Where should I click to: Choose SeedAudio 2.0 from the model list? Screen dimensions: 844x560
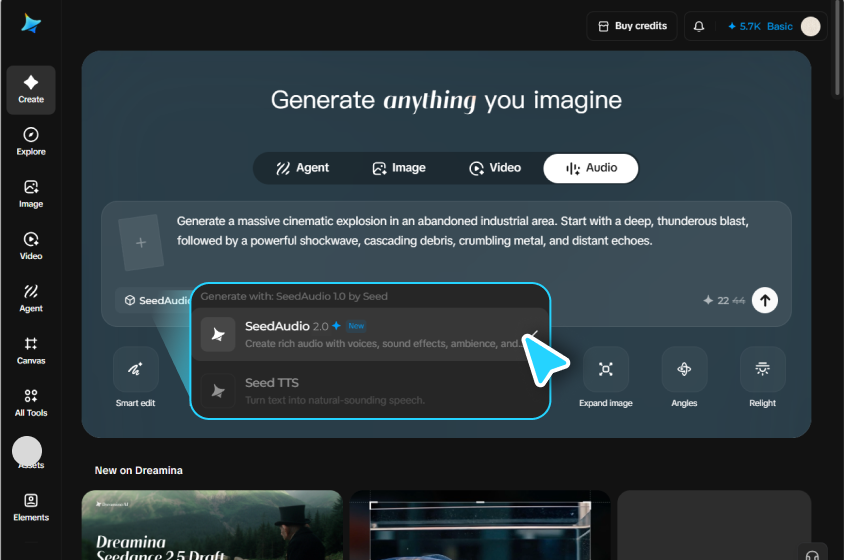click(370, 334)
